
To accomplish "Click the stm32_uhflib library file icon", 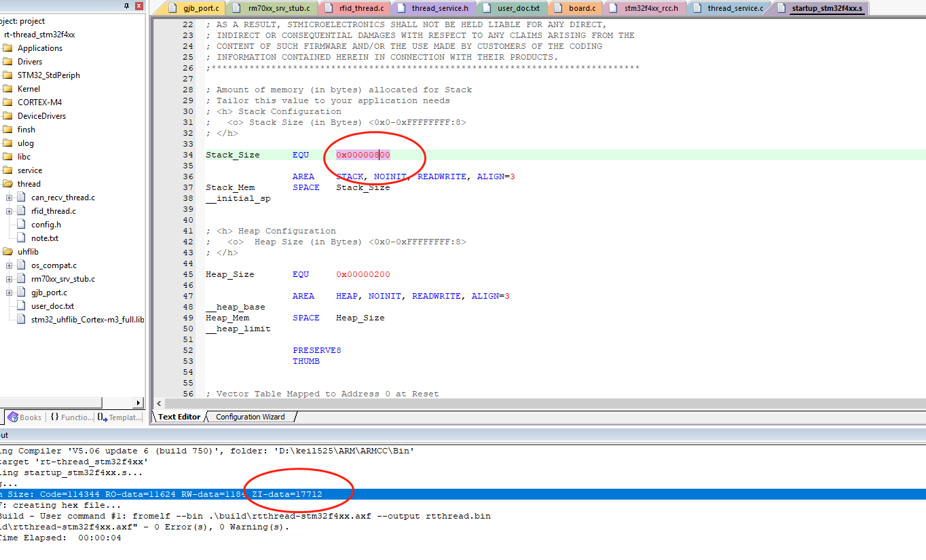I will [x=22, y=320].
